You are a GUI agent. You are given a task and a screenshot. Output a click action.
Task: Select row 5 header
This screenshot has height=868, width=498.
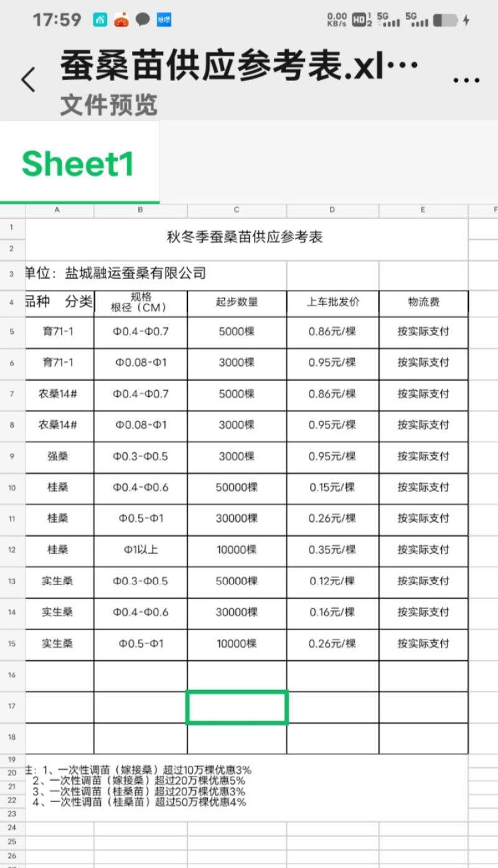click(x=12, y=332)
